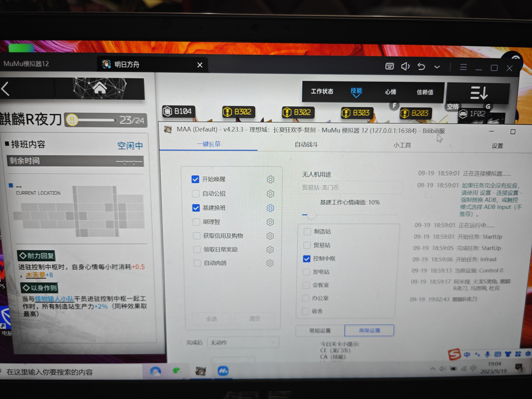Check the 贸易站 facility
The height and width of the screenshot is (399, 532).
pos(307,245)
